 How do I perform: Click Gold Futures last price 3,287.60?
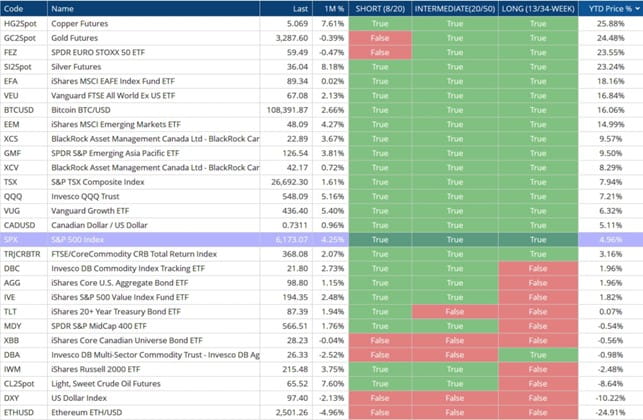click(x=292, y=38)
